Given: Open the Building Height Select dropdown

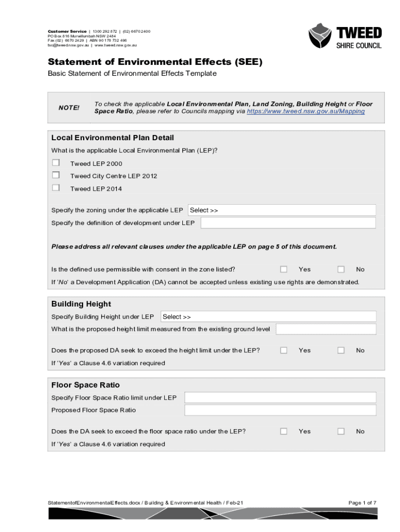Looking at the screenshot, I should click(268, 317).
